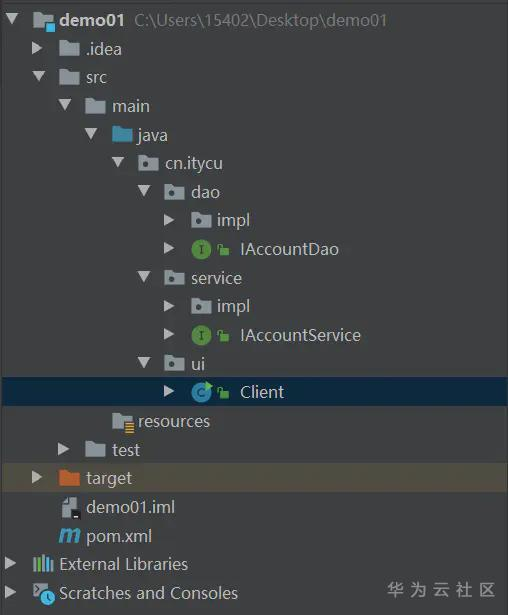This screenshot has height=615, width=508.
Task: Collapse the dao package arrow
Action: [x=144, y=191]
